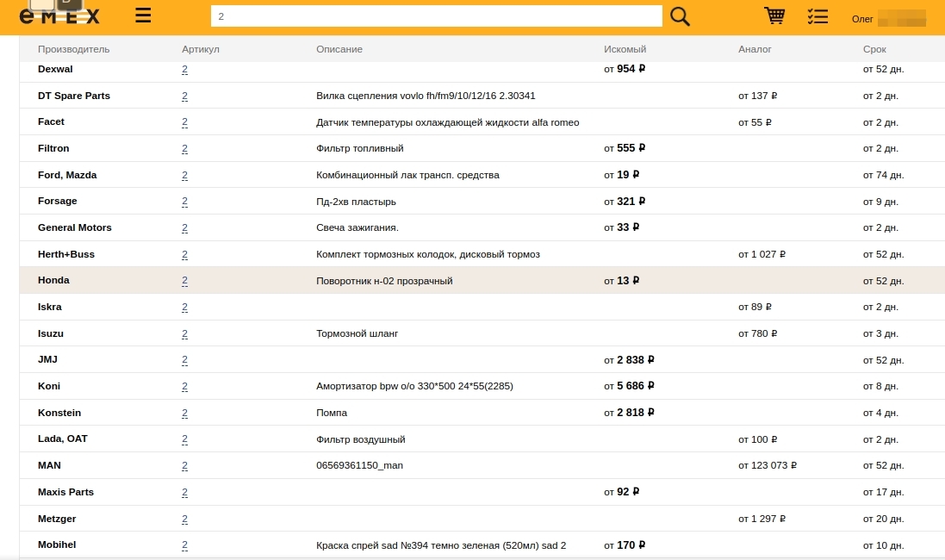Click price 'от 555 ₽' for Filtron
Screen dimensions: 945x560
(x=625, y=147)
